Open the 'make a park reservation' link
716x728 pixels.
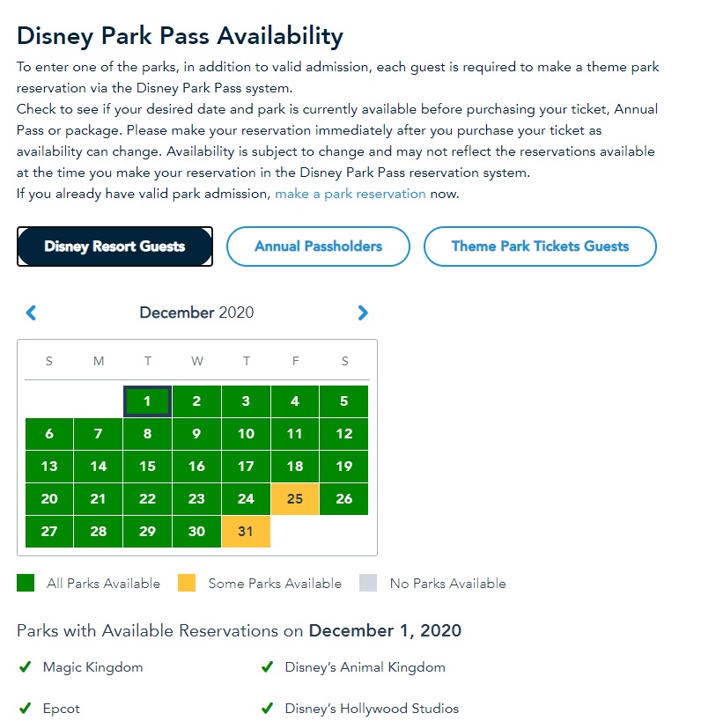[350, 194]
